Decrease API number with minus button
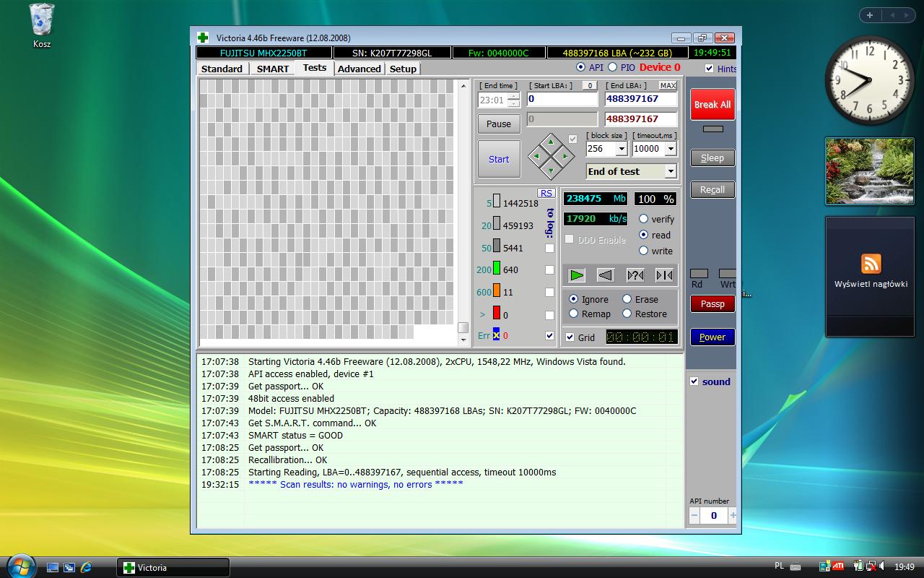The image size is (924, 578). pyautogui.click(x=694, y=515)
